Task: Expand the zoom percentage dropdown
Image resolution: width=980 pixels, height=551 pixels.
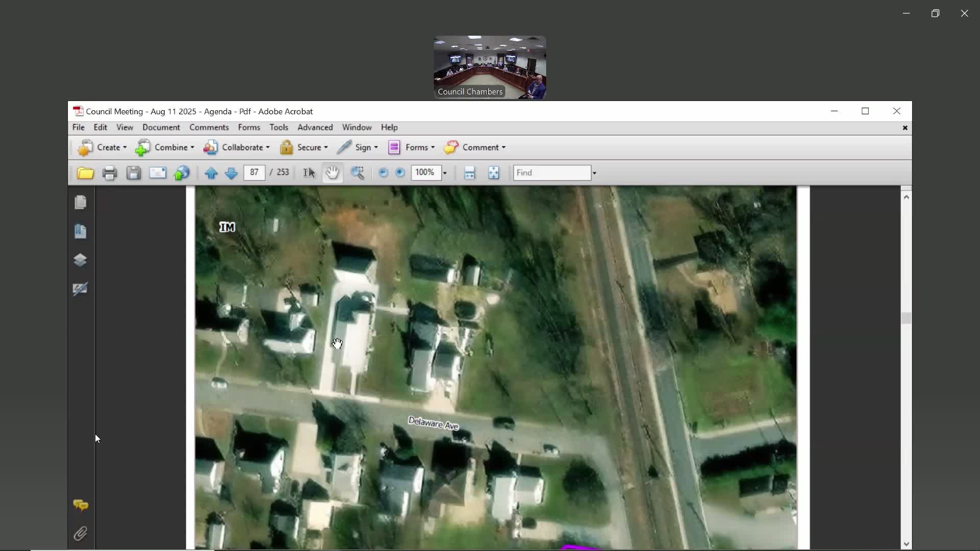Action: point(445,173)
